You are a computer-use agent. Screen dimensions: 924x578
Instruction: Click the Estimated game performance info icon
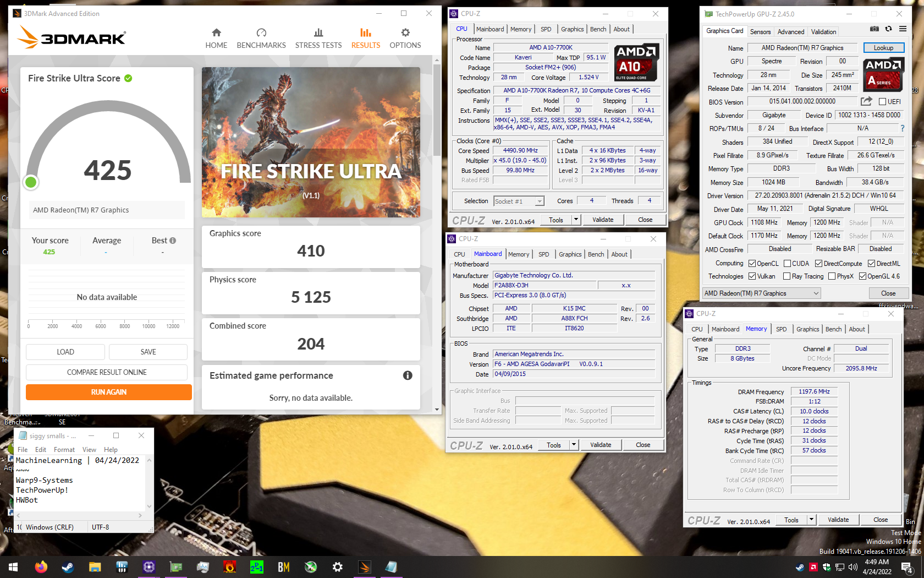coord(408,375)
